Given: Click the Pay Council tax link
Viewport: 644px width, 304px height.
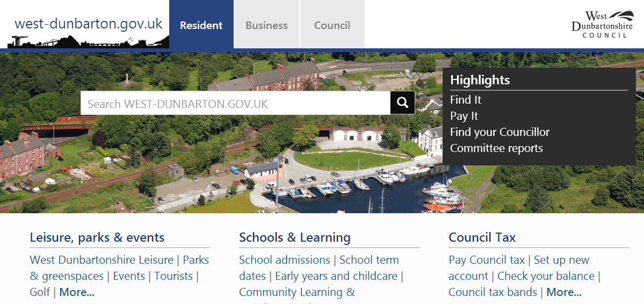Looking at the screenshot, I should pos(487,260).
